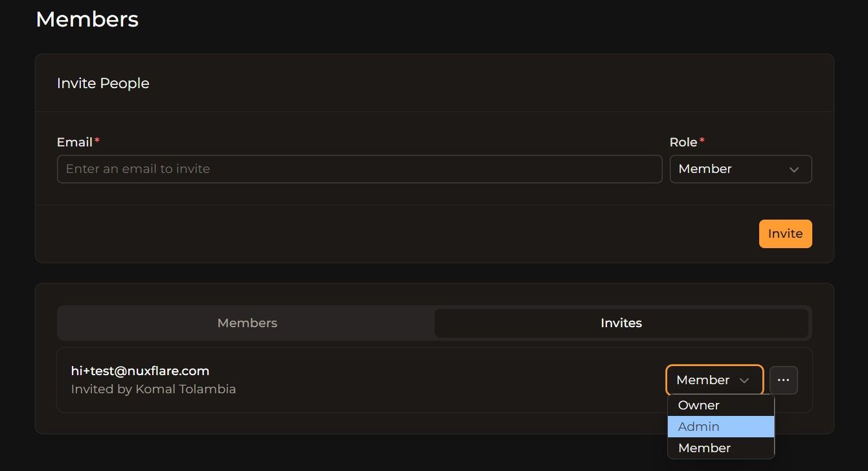Click the red asterisk beside the Role label

point(702,139)
